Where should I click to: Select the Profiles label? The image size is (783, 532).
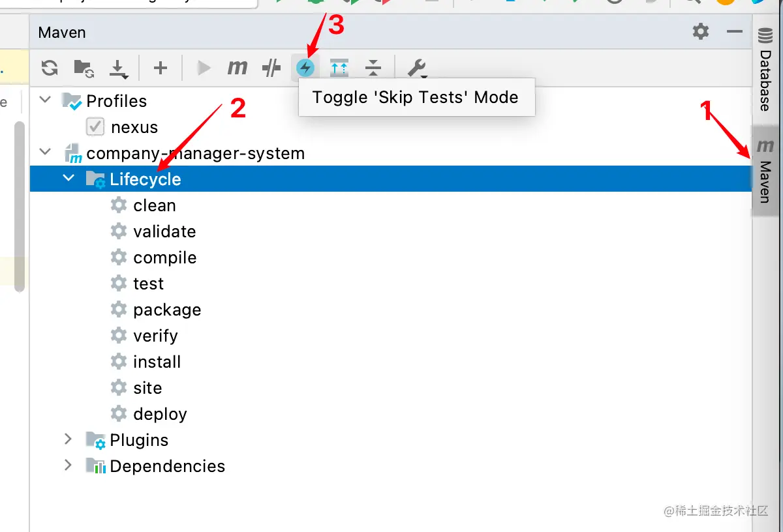tap(116, 101)
